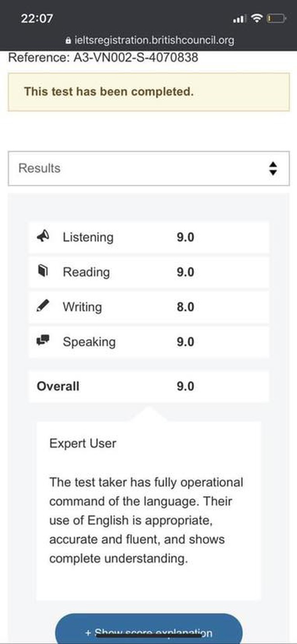Screen dimensions: 297x644
Task: Tap the Reading book icon
Action: pos(43,271)
